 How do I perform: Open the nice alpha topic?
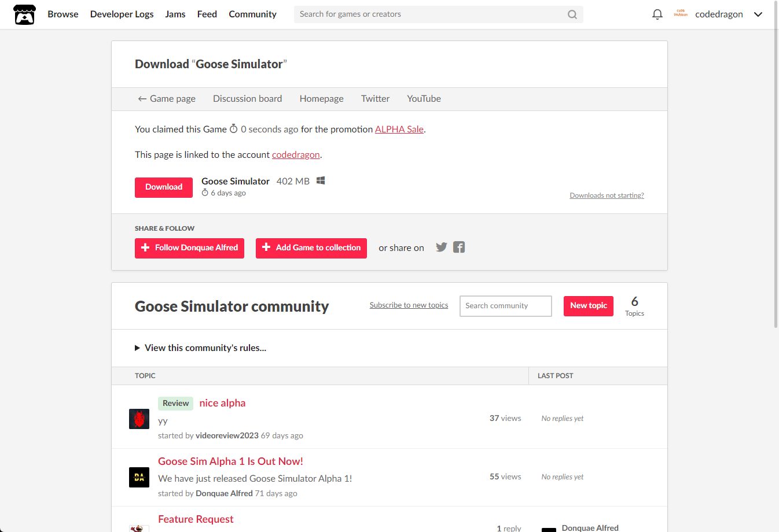(x=223, y=403)
